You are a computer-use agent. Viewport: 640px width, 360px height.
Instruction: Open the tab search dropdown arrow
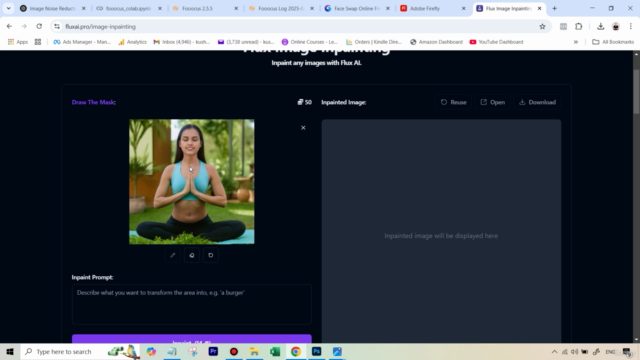[x=8, y=8]
